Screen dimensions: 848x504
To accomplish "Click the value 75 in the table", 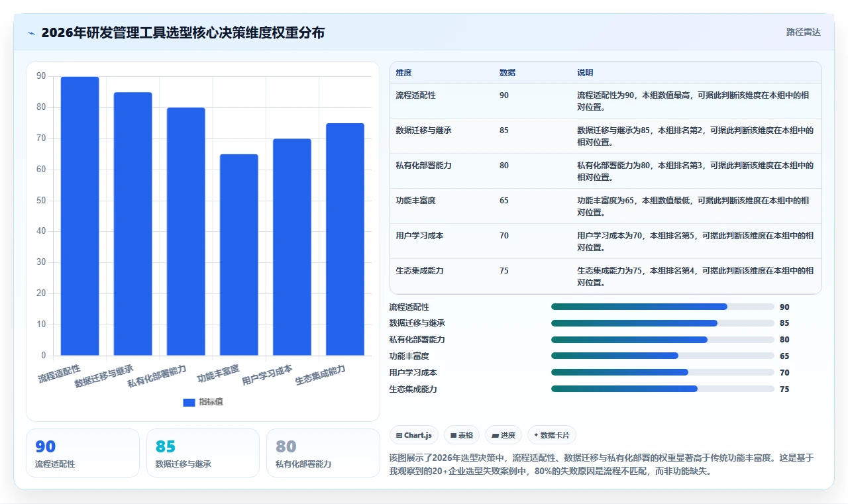I will [504, 271].
